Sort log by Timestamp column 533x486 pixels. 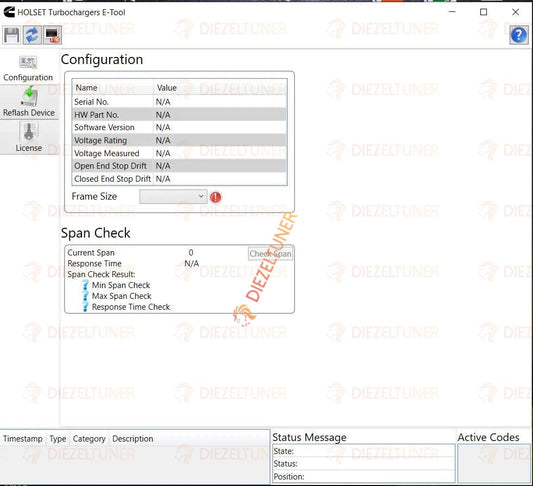pos(23,439)
